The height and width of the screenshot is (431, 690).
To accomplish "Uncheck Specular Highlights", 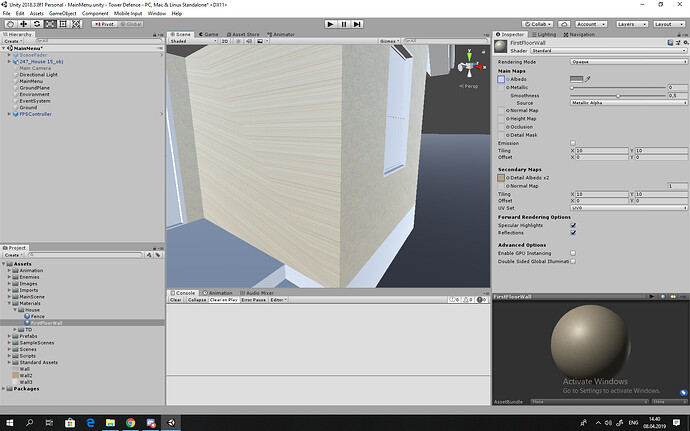I will coord(573,225).
